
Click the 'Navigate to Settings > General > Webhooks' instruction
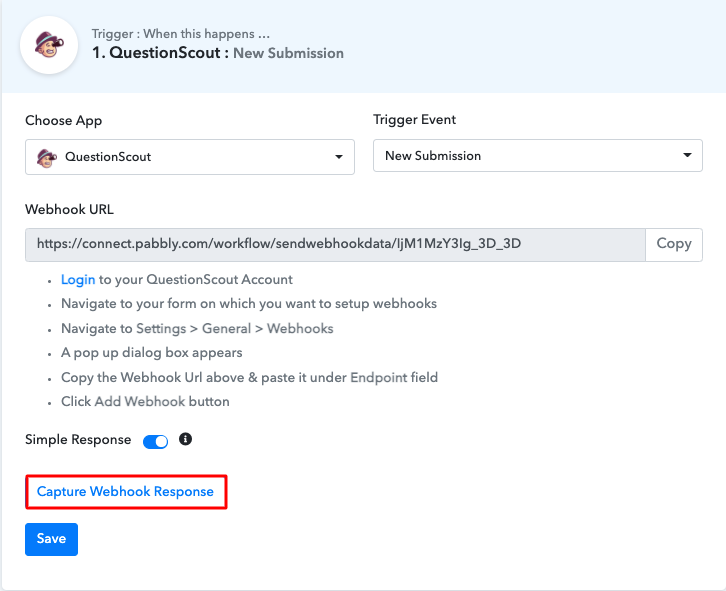(x=197, y=328)
